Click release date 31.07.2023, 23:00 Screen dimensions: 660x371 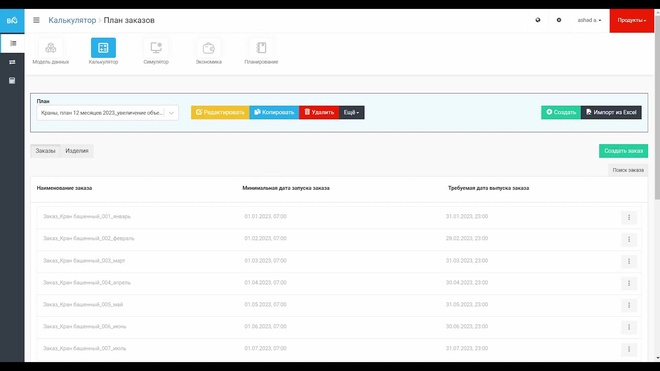pos(467,348)
